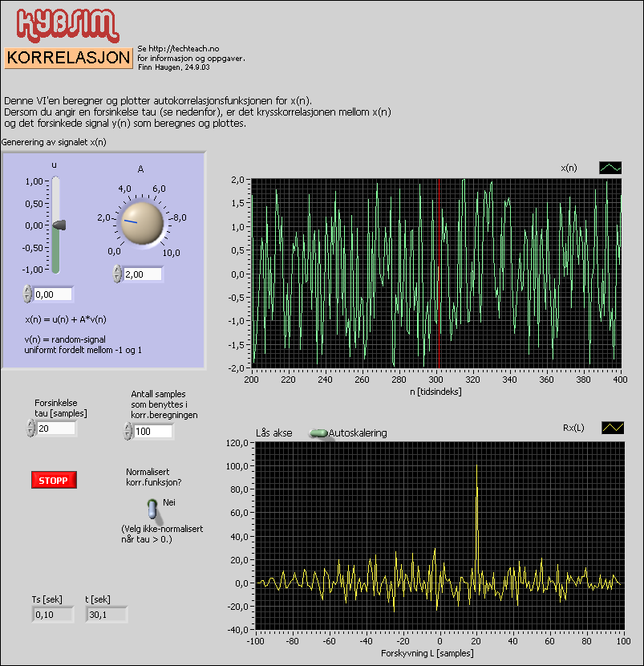Click the A knob dial
644x666 pixels.
point(142,222)
